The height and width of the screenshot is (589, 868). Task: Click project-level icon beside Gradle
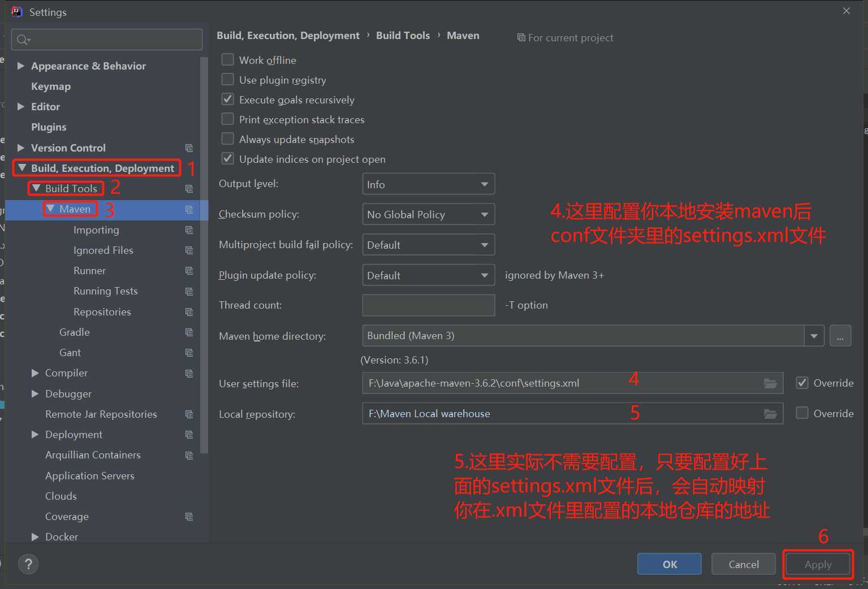[189, 332]
